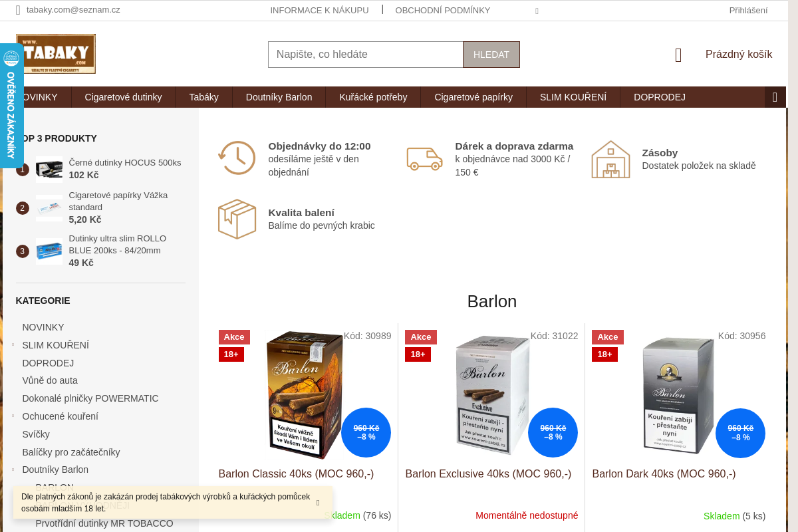Expand the SLIM KOUŘENÍ category
Screen dimensions: 798x532
(x=13, y=344)
